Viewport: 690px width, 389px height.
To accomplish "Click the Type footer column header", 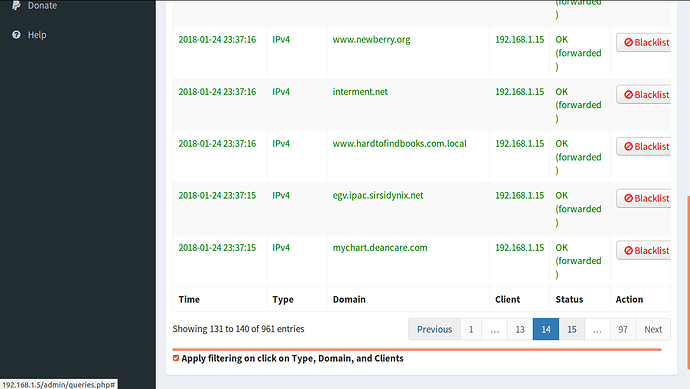I will click(x=283, y=299).
